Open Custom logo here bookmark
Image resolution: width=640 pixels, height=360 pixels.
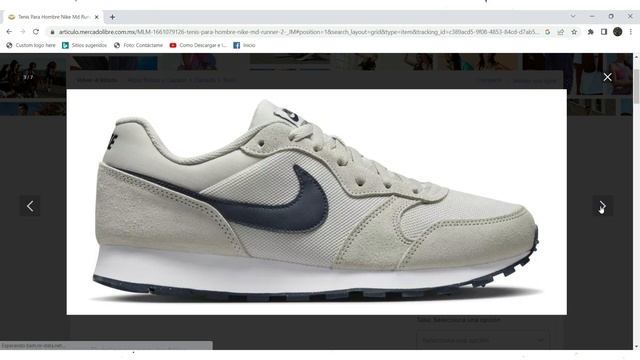click(x=31, y=45)
